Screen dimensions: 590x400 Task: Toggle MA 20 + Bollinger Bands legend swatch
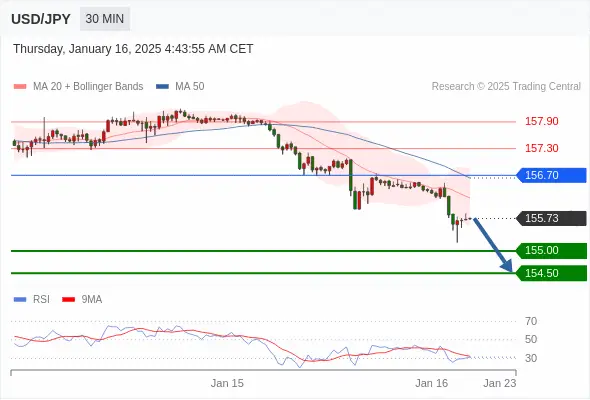(x=20, y=87)
